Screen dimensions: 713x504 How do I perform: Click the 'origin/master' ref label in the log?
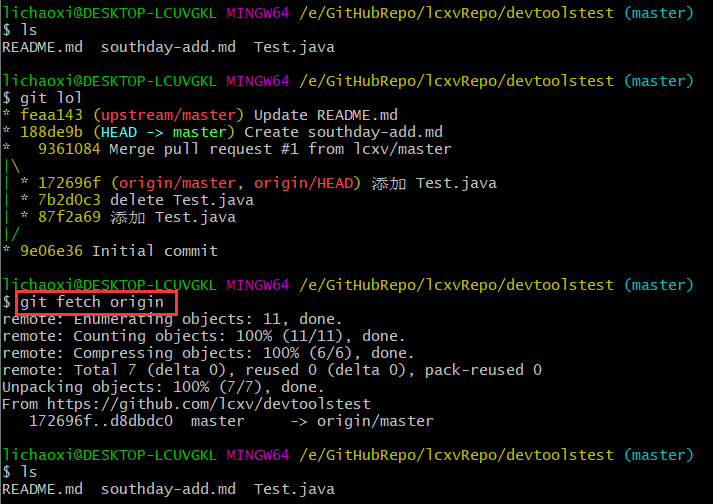coord(178,183)
